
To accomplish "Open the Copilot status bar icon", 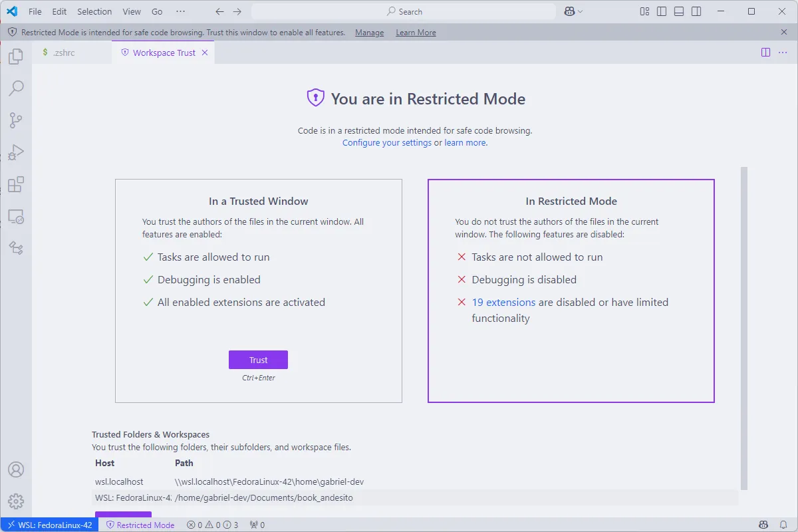I will (764, 525).
